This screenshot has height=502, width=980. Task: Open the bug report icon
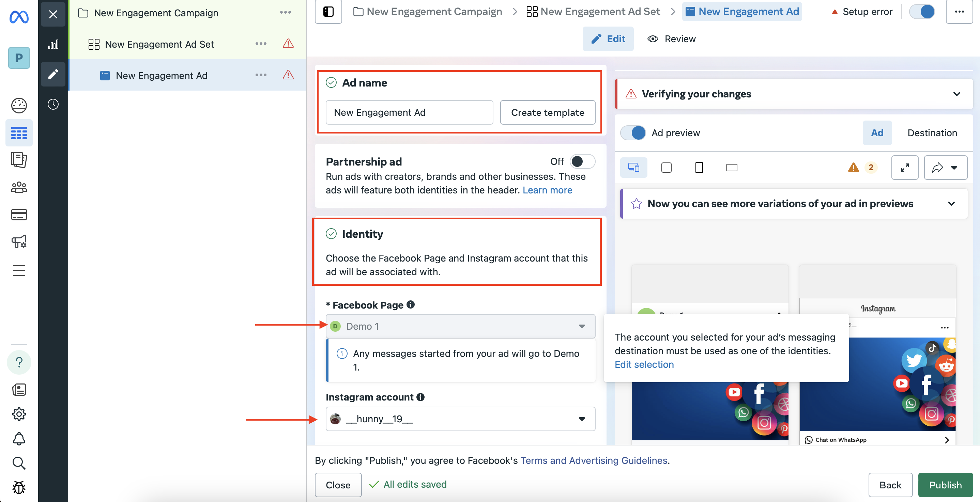coord(19,487)
